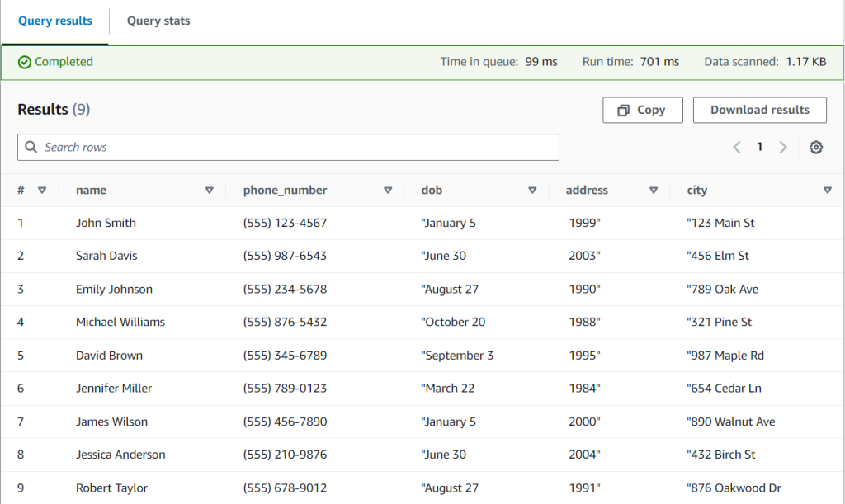Click page number 1 in pagination
Viewport: 845px width, 504px height.
click(759, 147)
